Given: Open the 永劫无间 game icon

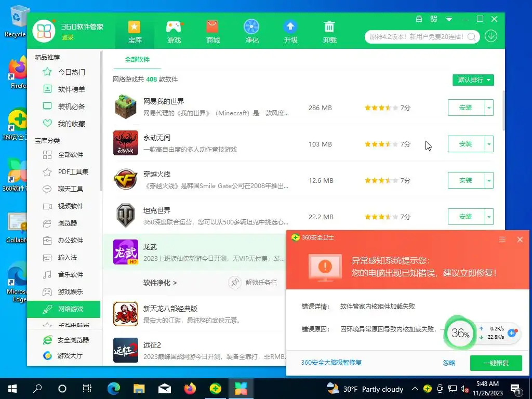Looking at the screenshot, I should point(126,143).
